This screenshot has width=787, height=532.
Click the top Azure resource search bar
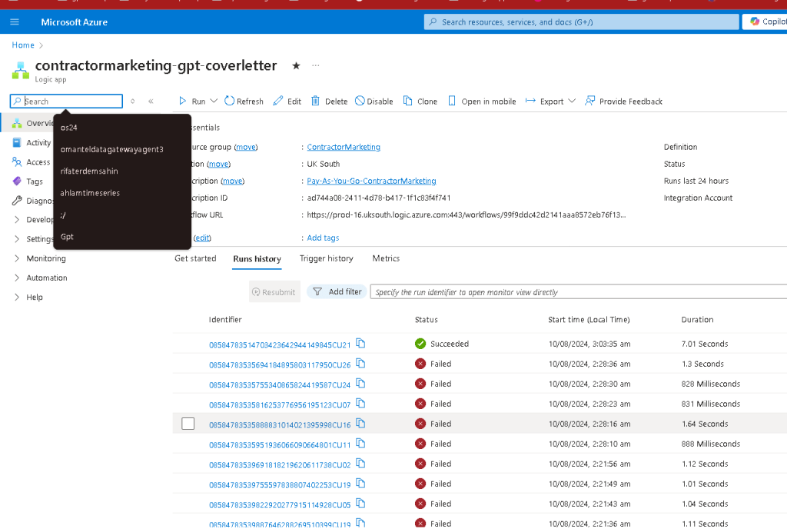[581, 22]
